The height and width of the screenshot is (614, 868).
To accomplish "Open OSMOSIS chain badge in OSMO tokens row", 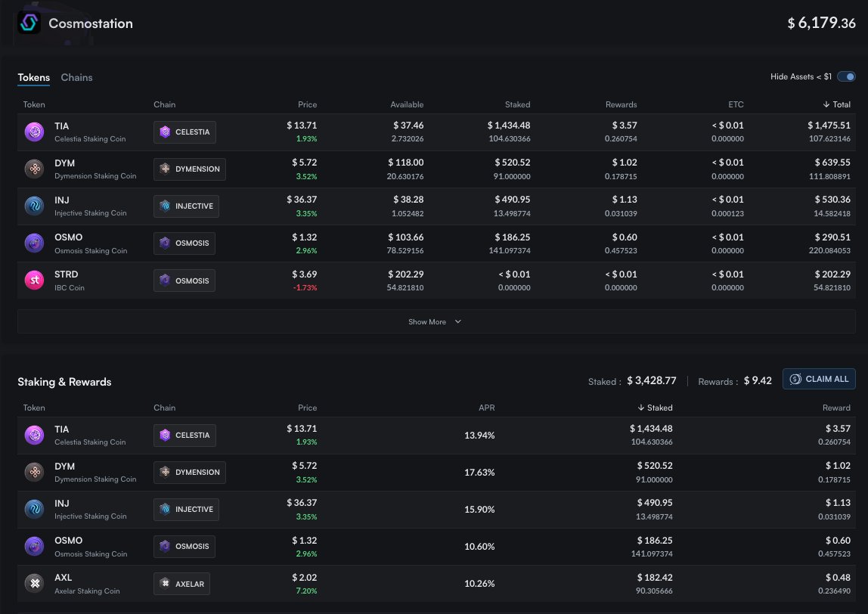I will [x=184, y=243].
